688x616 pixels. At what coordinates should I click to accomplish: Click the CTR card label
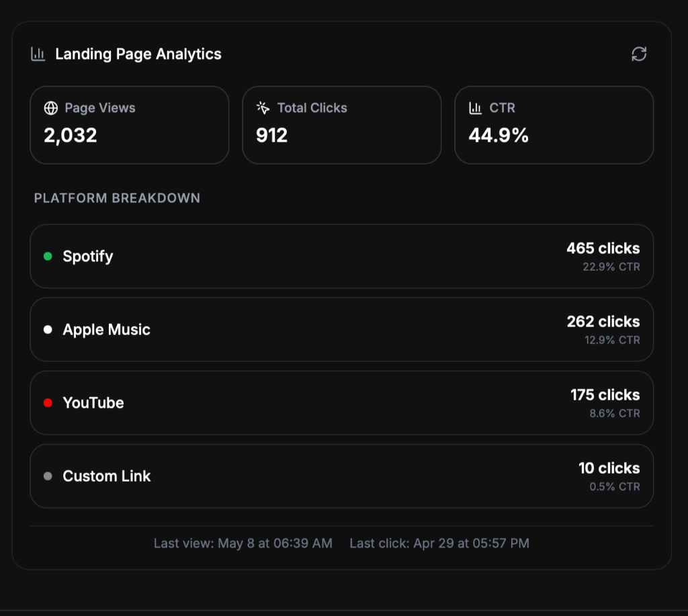tap(503, 108)
